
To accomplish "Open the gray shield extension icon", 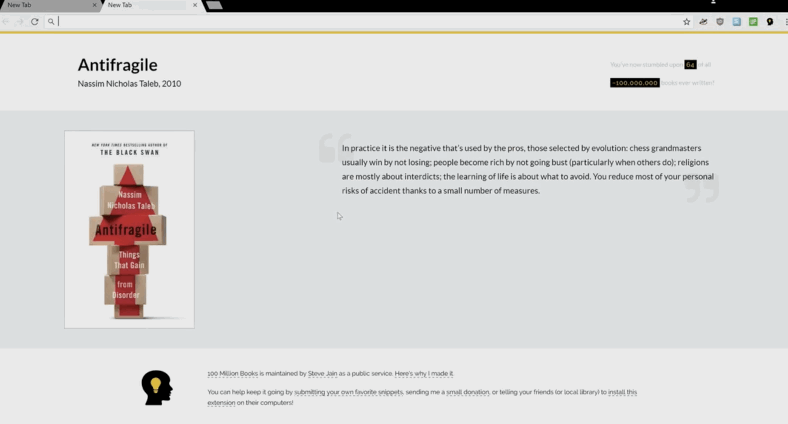I will (x=720, y=22).
